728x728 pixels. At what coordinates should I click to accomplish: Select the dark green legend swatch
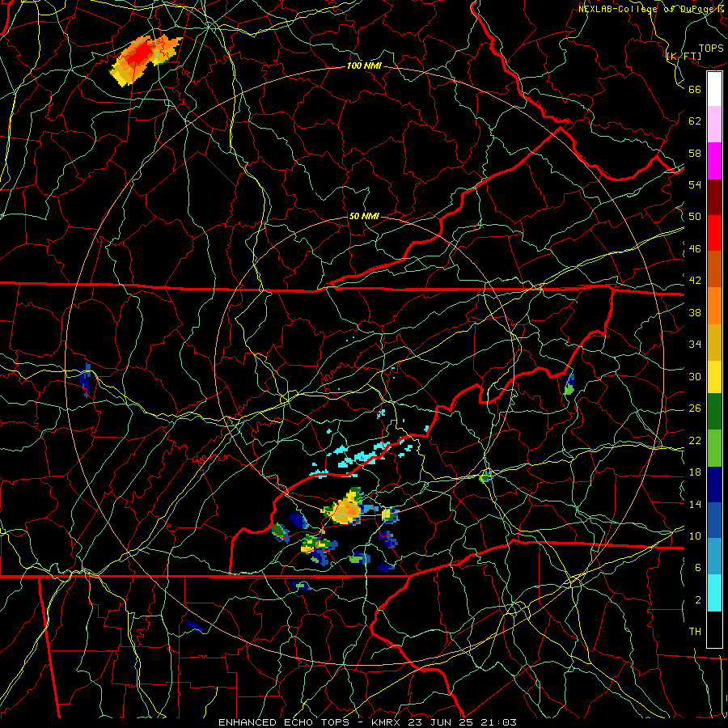click(x=714, y=412)
